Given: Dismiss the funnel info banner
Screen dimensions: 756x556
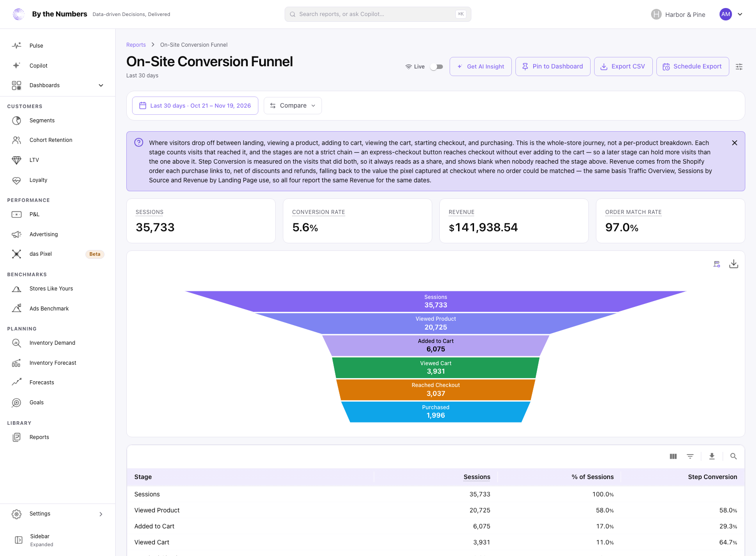Looking at the screenshot, I should click(x=735, y=143).
